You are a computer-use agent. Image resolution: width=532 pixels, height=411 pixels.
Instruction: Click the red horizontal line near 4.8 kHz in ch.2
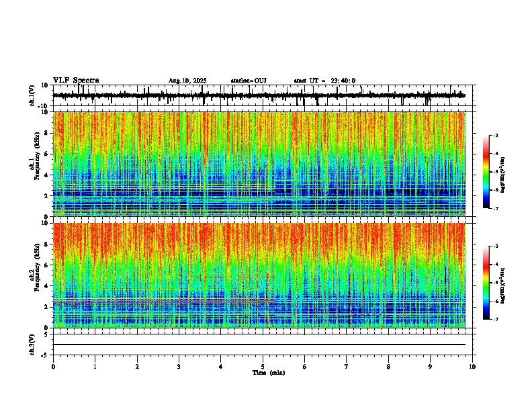[x=232, y=277]
